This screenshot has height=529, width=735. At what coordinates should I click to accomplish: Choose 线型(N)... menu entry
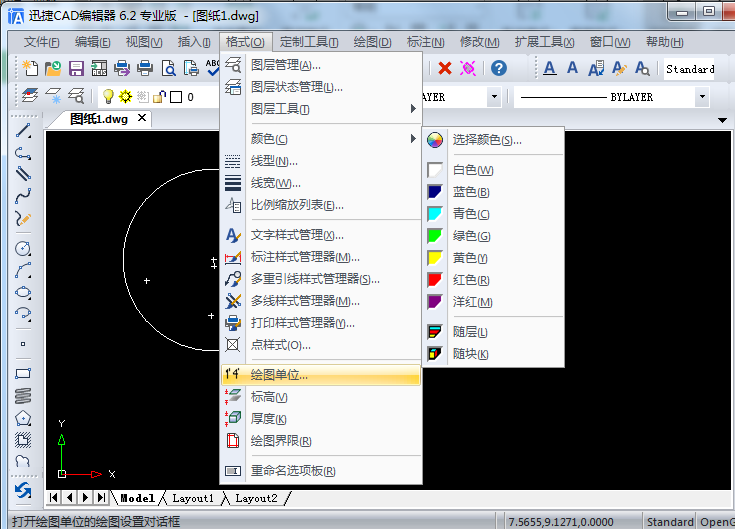tap(321, 161)
